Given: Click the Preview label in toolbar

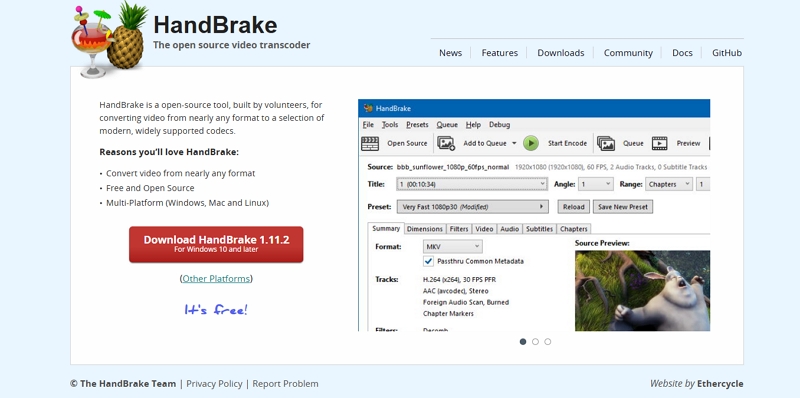Looking at the screenshot, I should (x=688, y=143).
